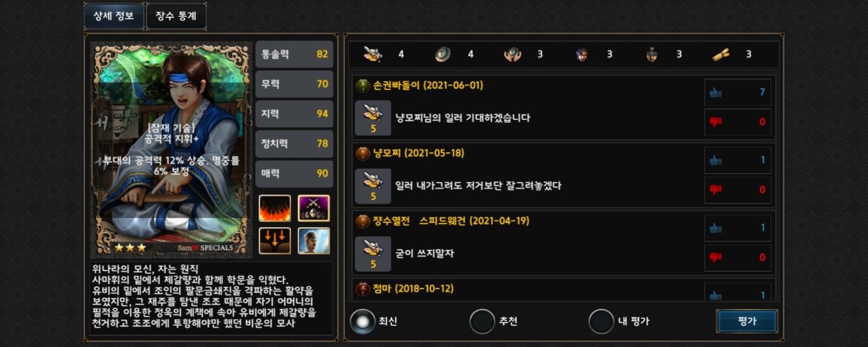The width and height of the screenshot is (868, 347).
Task: Select the 최신 radio button
Action: (362, 322)
